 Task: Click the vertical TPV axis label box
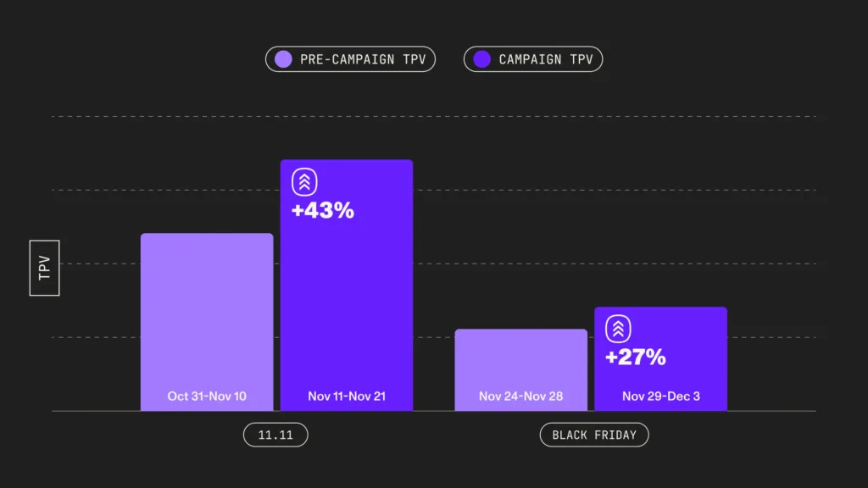(45, 268)
